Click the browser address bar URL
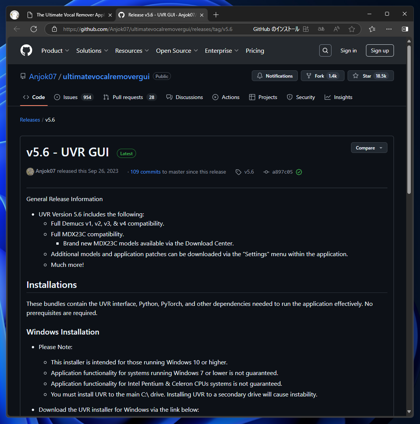 [148, 29]
